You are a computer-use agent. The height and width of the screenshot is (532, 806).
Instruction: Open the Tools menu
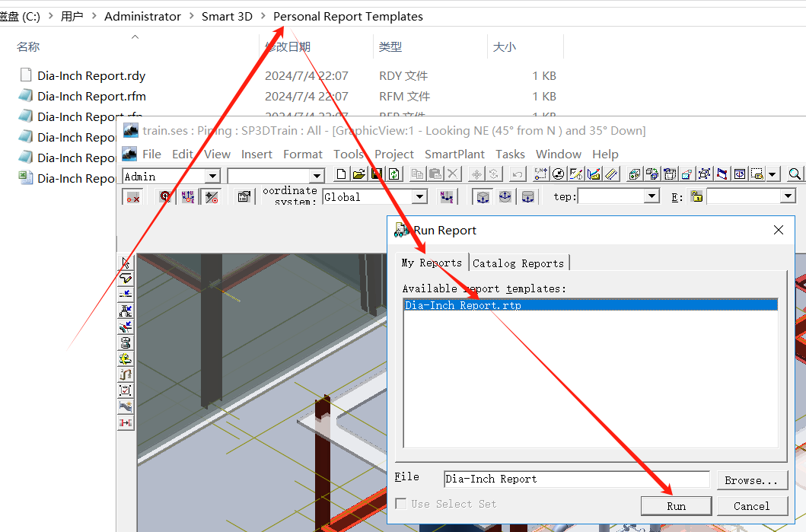(x=349, y=155)
